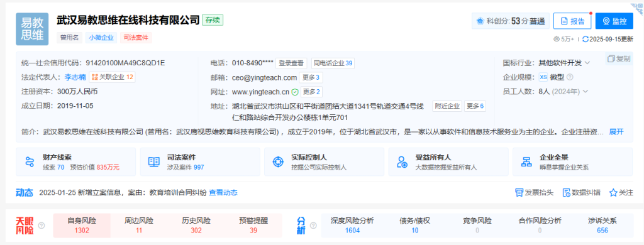Click the 科创分 53分 score badge

coord(510,21)
